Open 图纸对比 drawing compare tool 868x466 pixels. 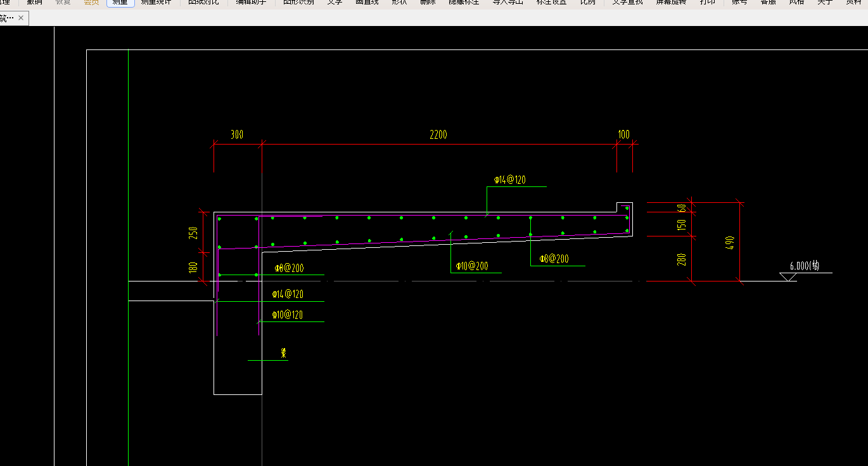(203, 2)
